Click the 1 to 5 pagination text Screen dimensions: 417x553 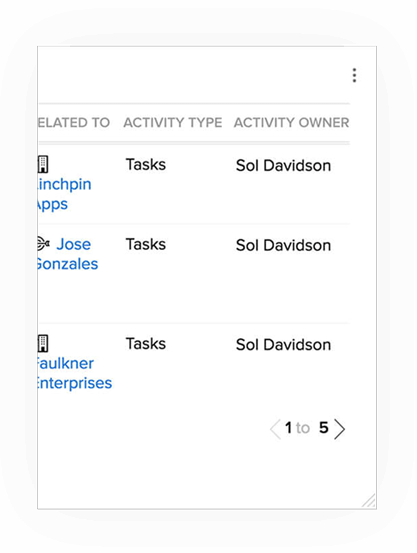tap(307, 428)
